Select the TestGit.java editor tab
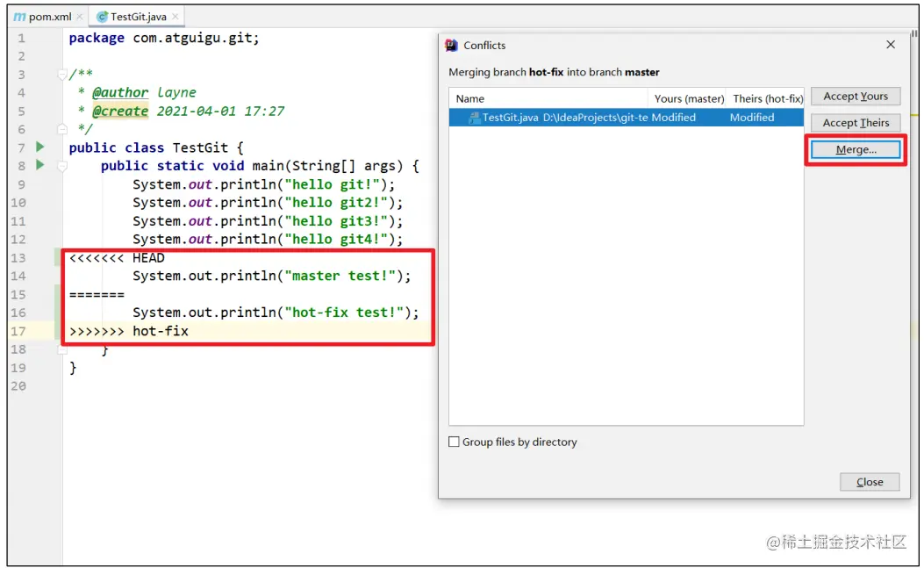This screenshot has width=924, height=568. [138, 17]
